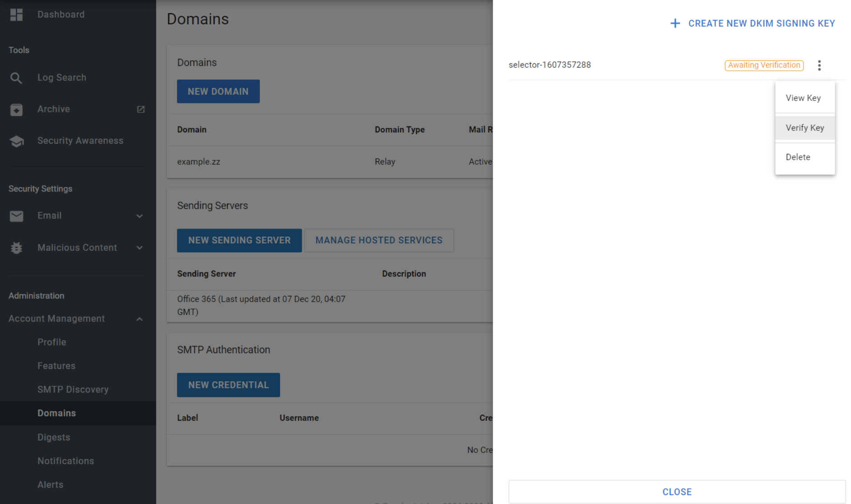The height and width of the screenshot is (504, 851).
Task: Open the three-dot menu for selector-1607357288
Action: 819,65
